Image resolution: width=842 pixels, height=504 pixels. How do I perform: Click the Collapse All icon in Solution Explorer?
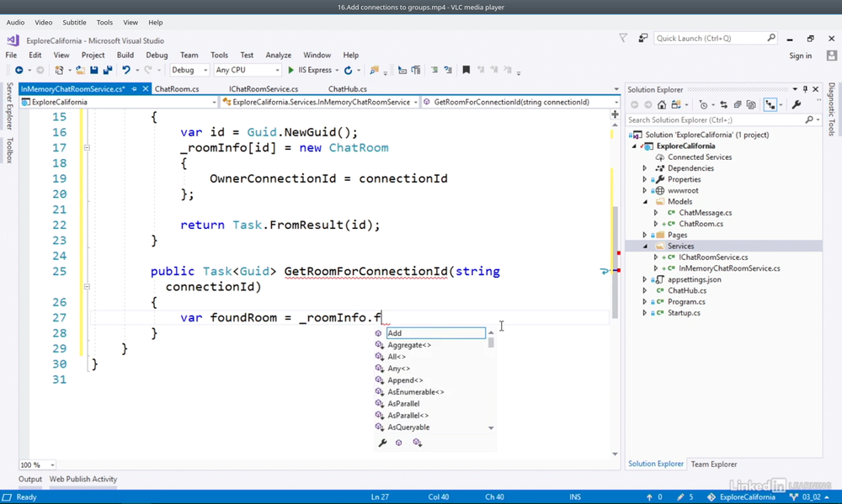pos(738,104)
